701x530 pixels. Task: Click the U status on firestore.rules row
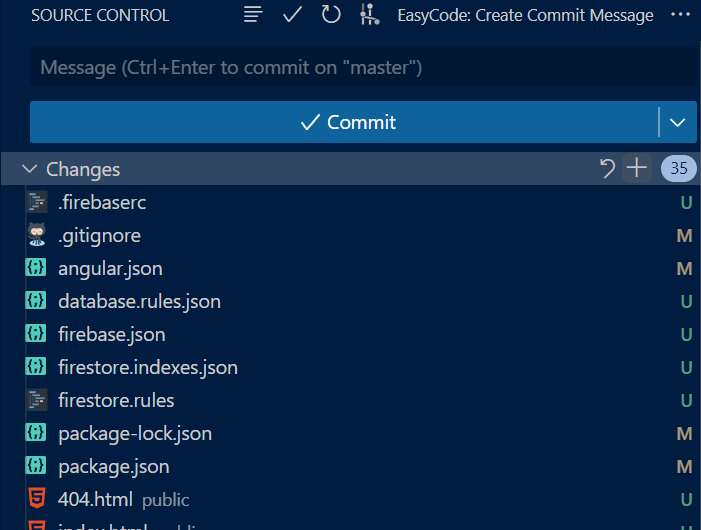point(686,401)
